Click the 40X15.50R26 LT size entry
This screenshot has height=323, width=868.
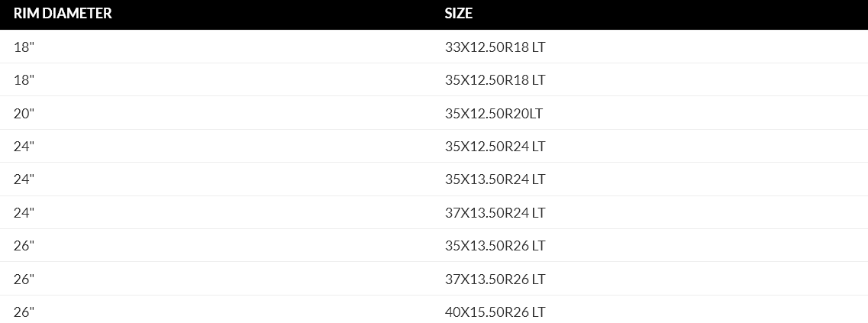[x=495, y=312]
